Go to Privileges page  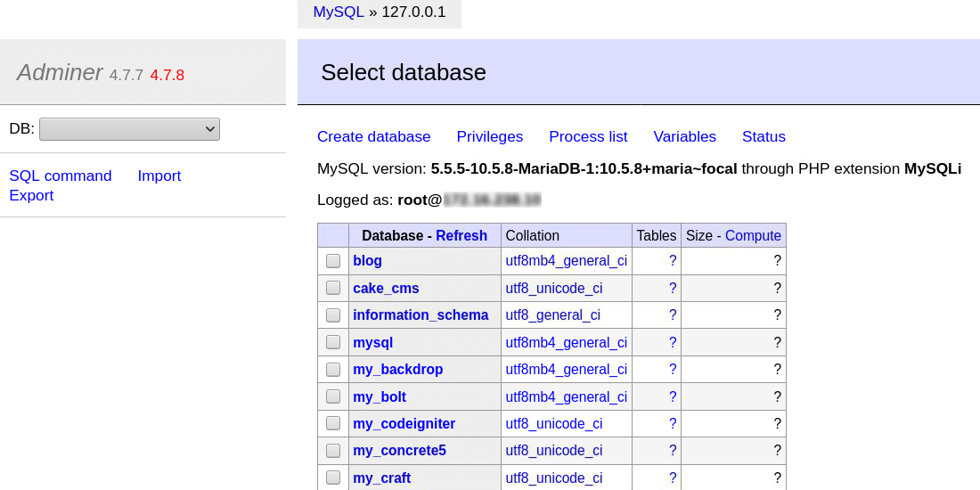pos(489,136)
